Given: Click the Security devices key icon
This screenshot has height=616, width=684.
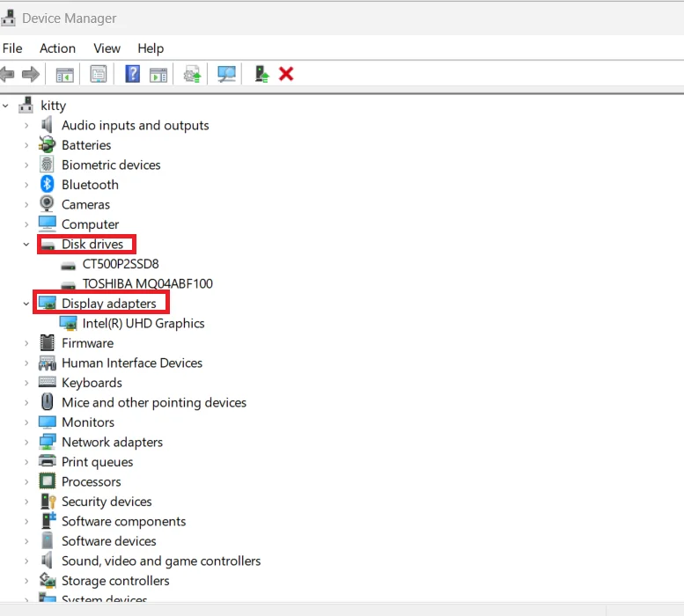Looking at the screenshot, I should [x=48, y=502].
